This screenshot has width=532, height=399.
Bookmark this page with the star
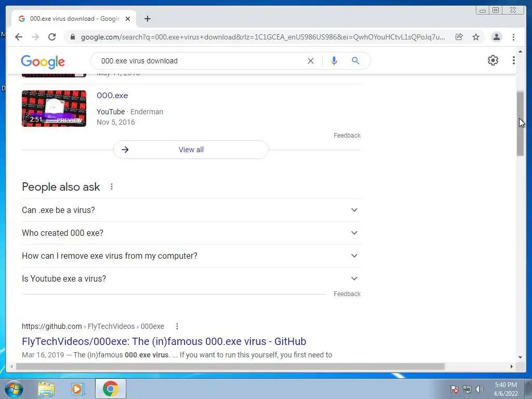[x=476, y=37]
